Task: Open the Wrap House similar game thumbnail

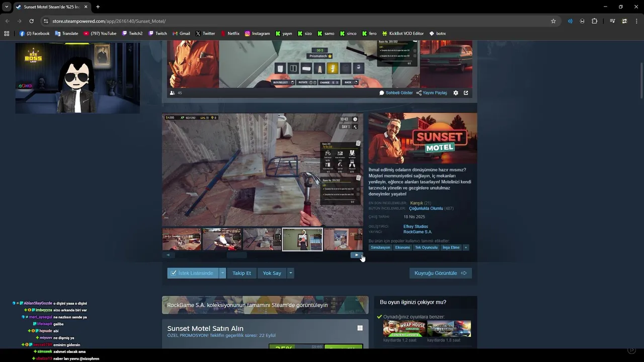Action: 405,329
